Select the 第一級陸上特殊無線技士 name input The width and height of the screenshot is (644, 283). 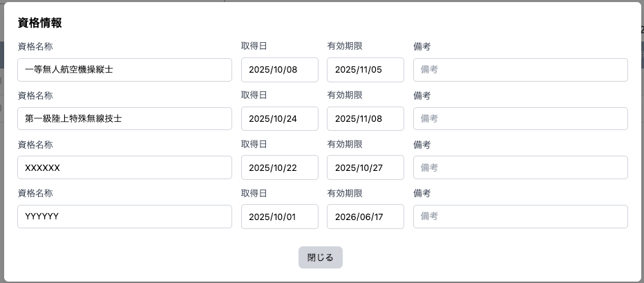coord(124,118)
